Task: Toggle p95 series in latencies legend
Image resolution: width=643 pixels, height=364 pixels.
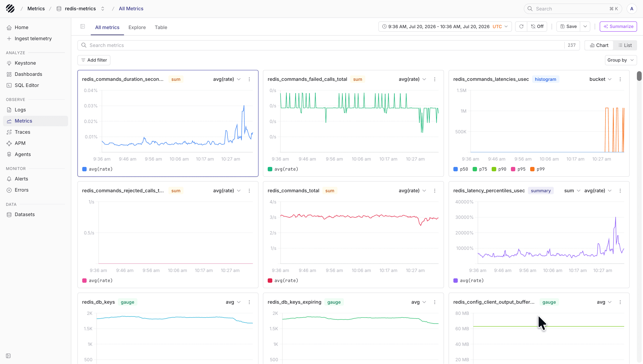Action: 518,169
